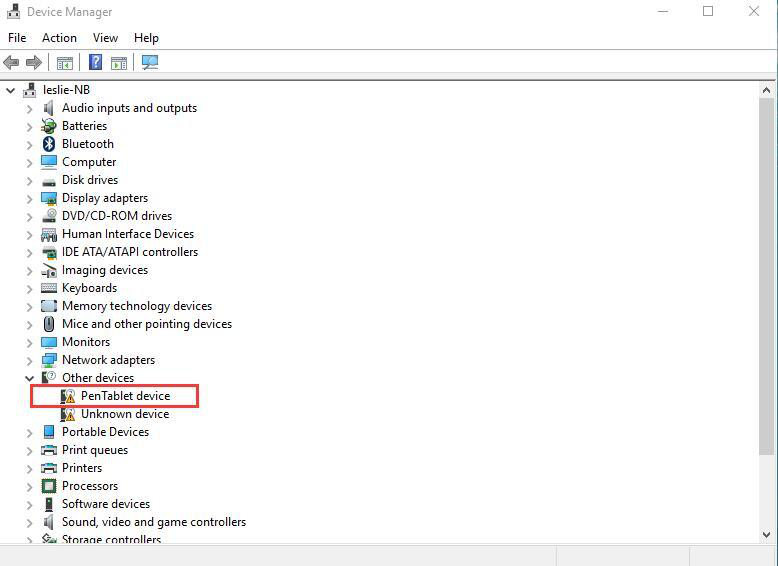This screenshot has height=566, width=778.
Task: Click the leslie-NB computer root icon
Action: pos(30,90)
